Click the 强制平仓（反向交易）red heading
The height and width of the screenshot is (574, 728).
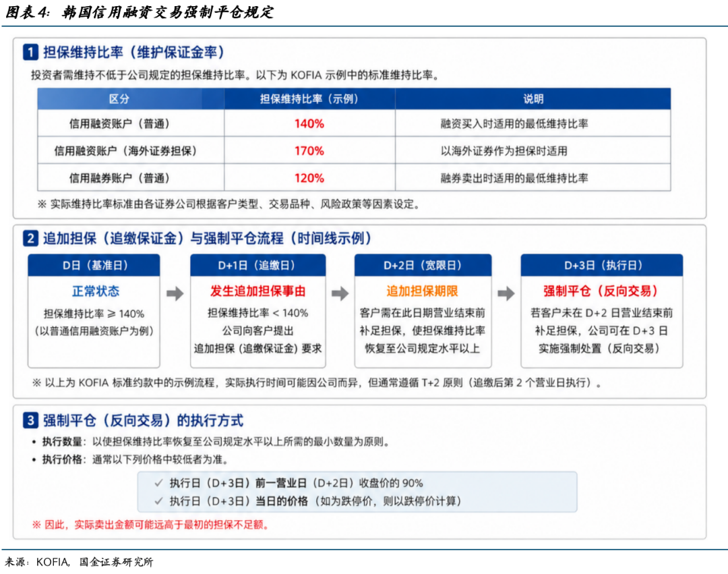pos(602,291)
